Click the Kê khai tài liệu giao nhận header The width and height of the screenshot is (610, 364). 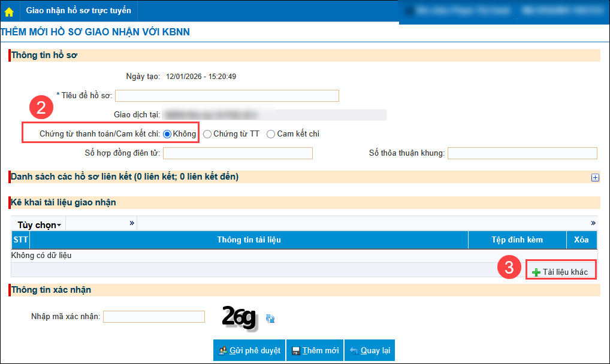pyautogui.click(x=304, y=202)
